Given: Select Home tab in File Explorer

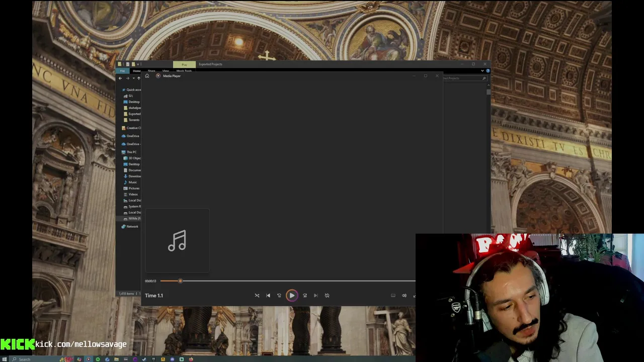Looking at the screenshot, I should [137, 71].
